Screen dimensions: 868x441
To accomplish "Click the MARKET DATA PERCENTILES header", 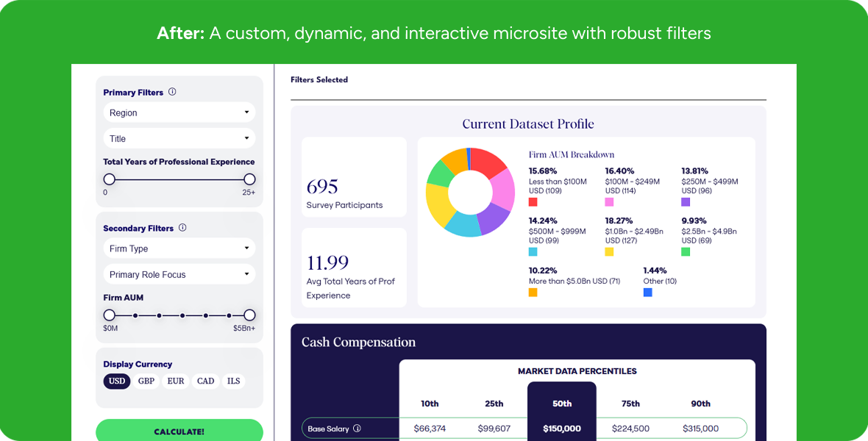I will click(577, 371).
